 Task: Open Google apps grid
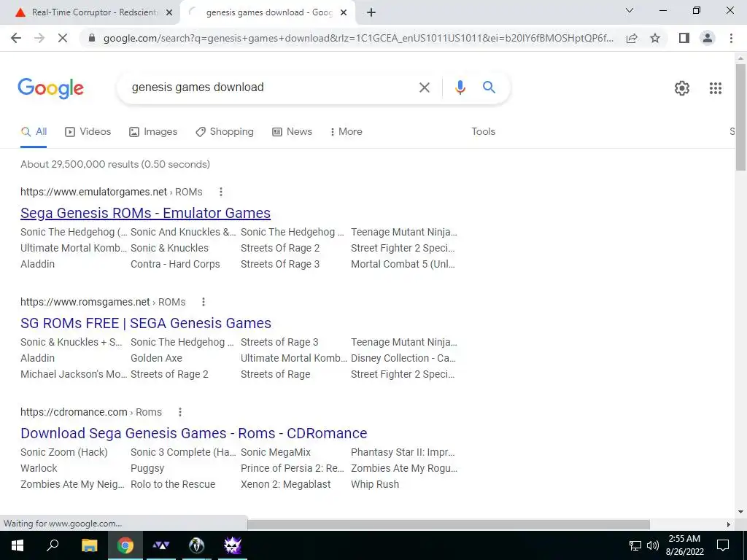coord(715,88)
